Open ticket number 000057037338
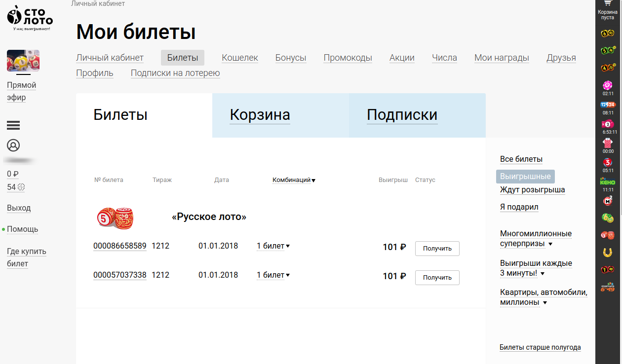Image resolution: width=622 pixels, height=364 pixels. [x=120, y=275]
